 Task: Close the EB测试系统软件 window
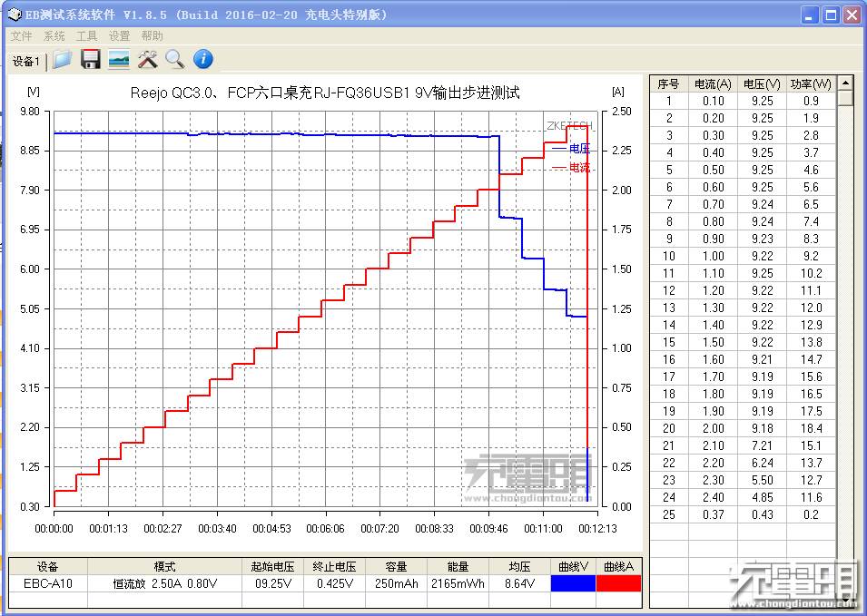coord(852,15)
